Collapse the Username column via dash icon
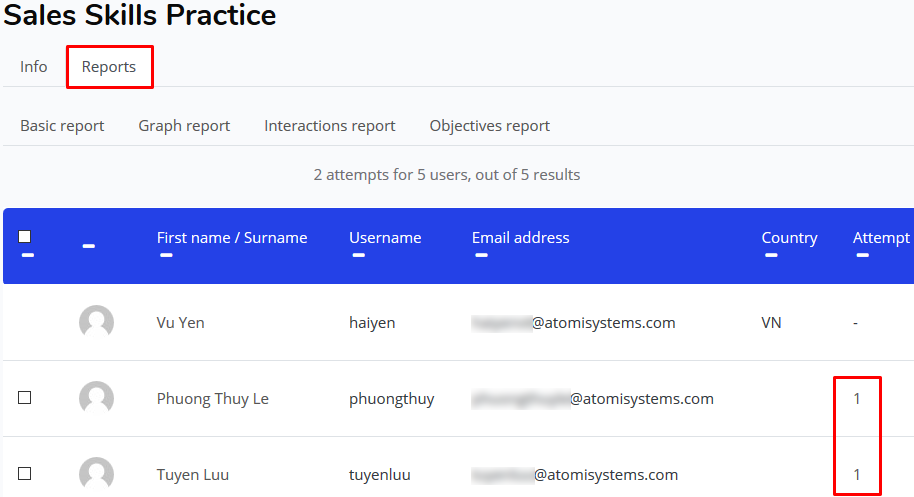 (x=358, y=255)
